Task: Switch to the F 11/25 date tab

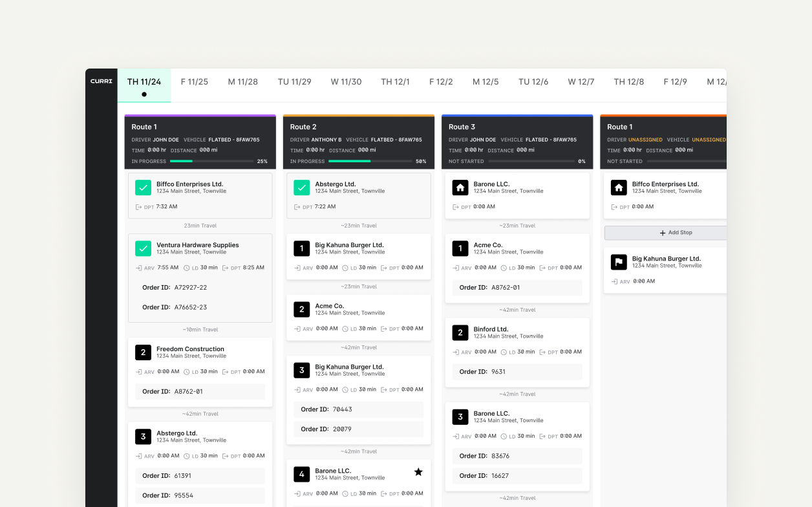Action: click(195, 82)
